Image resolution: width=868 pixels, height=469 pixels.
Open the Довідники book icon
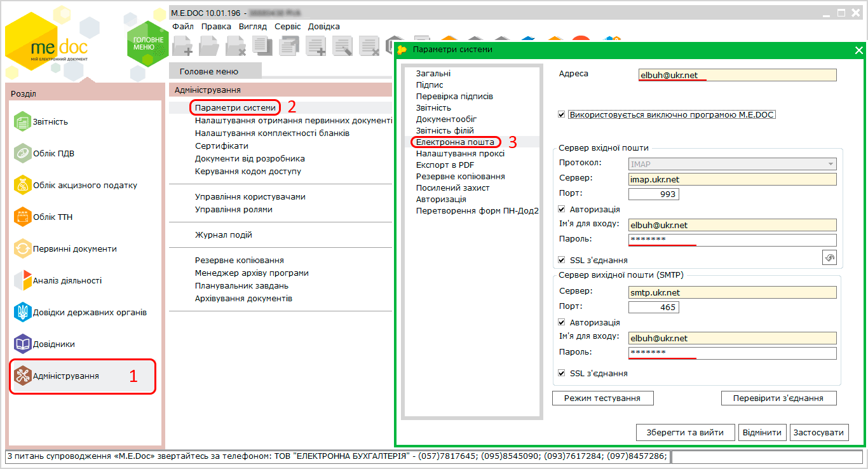23,344
